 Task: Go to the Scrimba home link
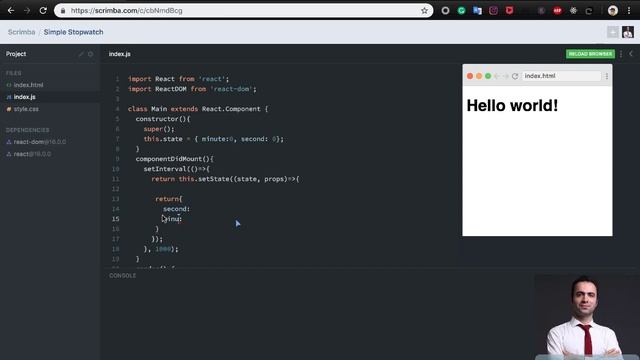21,32
